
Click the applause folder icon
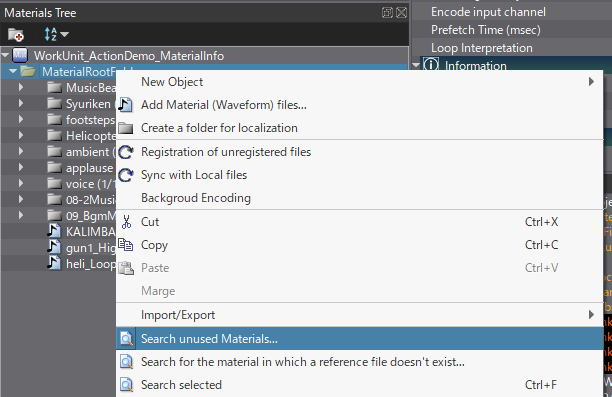(x=54, y=167)
